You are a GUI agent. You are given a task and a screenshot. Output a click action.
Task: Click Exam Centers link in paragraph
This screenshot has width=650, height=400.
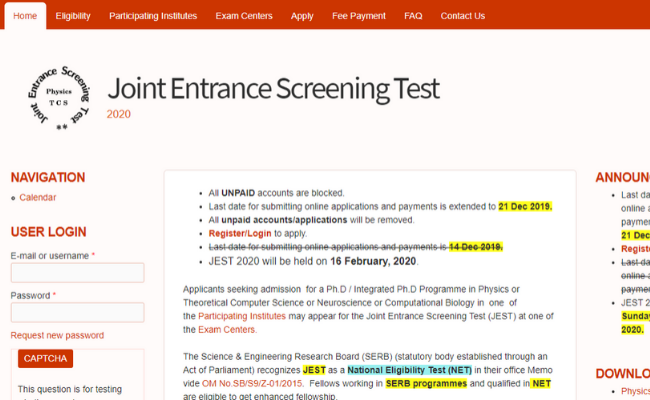[x=227, y=329]
